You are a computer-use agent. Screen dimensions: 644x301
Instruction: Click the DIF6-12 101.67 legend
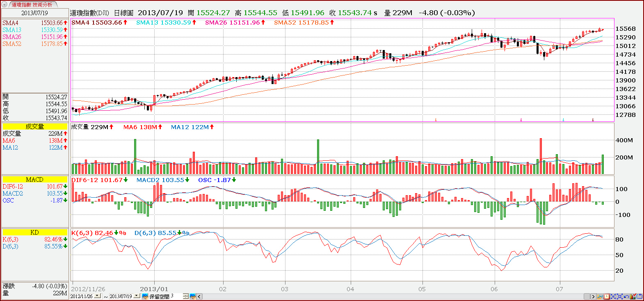[x=100, y=180]
